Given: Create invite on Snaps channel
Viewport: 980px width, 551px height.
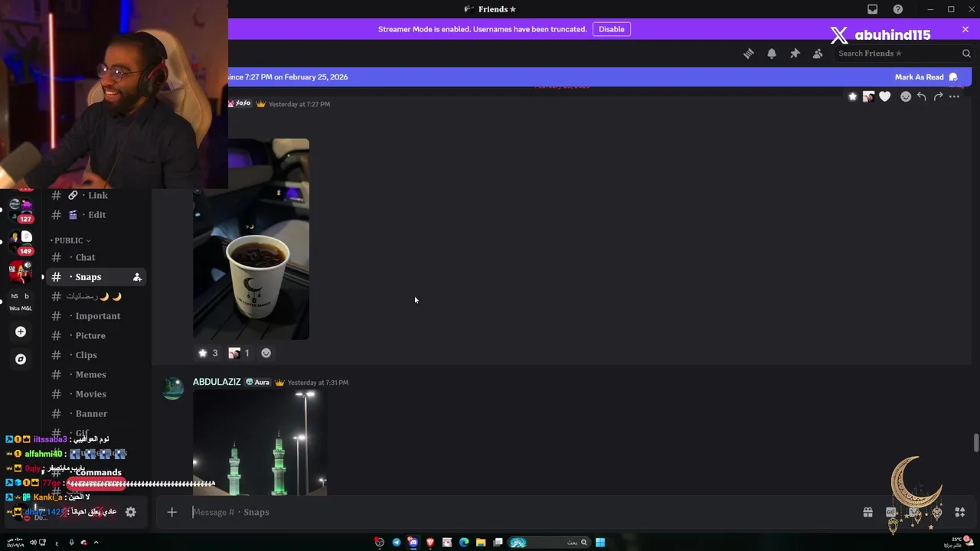Looking at the screenshot, I should click(x=137, y=277).
